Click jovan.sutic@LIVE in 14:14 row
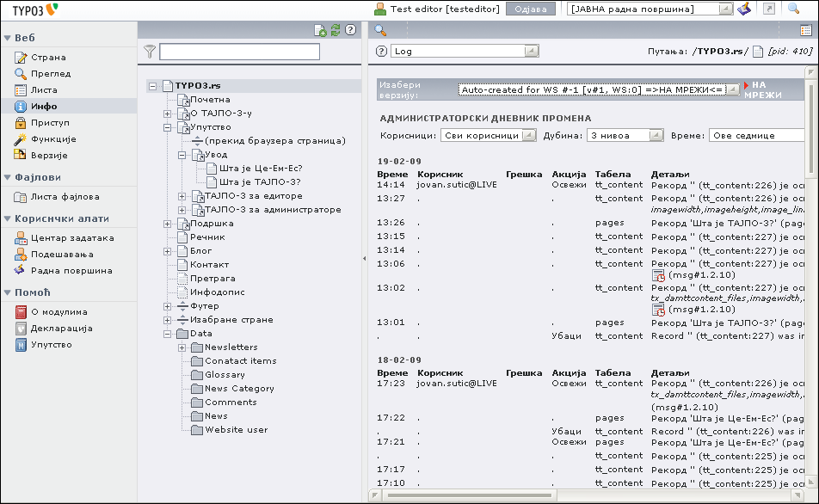The width and height of the screenshot is (819, 504). [457, 185]
